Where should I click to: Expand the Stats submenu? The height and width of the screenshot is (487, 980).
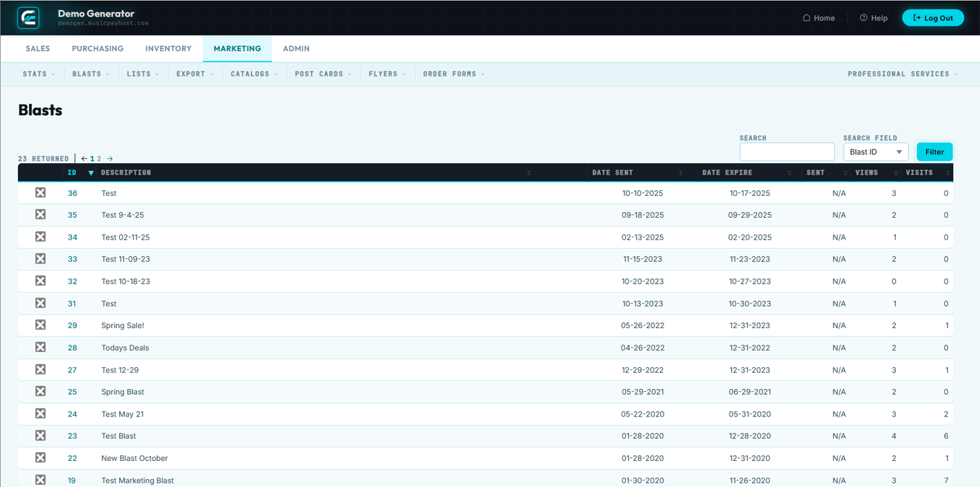[39, 74]
